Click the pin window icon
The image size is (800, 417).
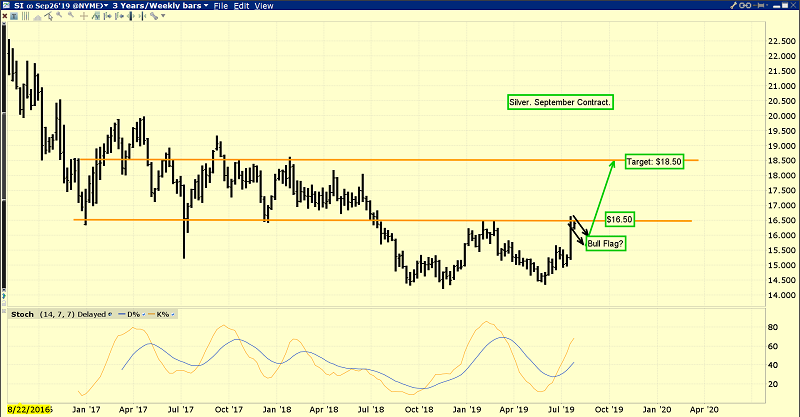click(x=758, y=5)
